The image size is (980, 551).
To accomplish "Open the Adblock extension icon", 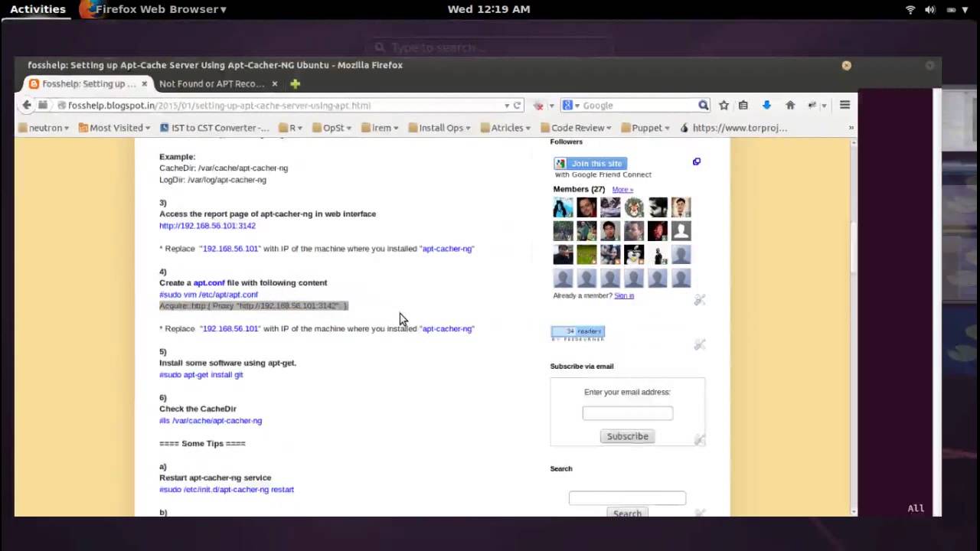I will coord(539,106).
